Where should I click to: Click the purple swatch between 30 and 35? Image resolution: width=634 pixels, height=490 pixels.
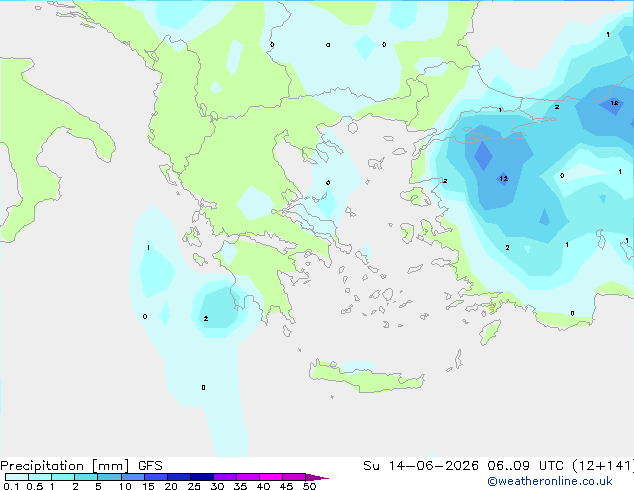coord(225,477)
